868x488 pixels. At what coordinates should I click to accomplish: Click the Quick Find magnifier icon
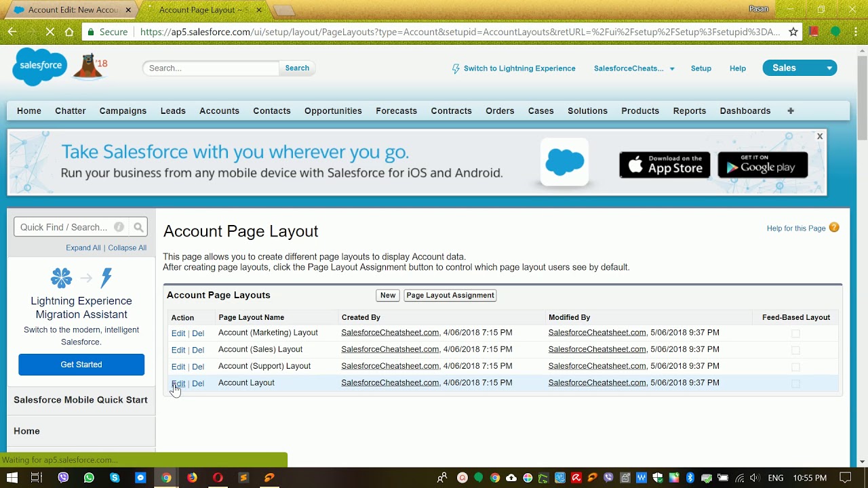(138, 227)
